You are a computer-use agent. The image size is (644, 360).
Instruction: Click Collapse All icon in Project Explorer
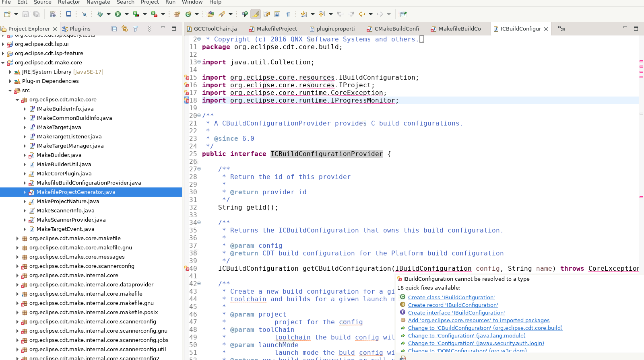114,29
